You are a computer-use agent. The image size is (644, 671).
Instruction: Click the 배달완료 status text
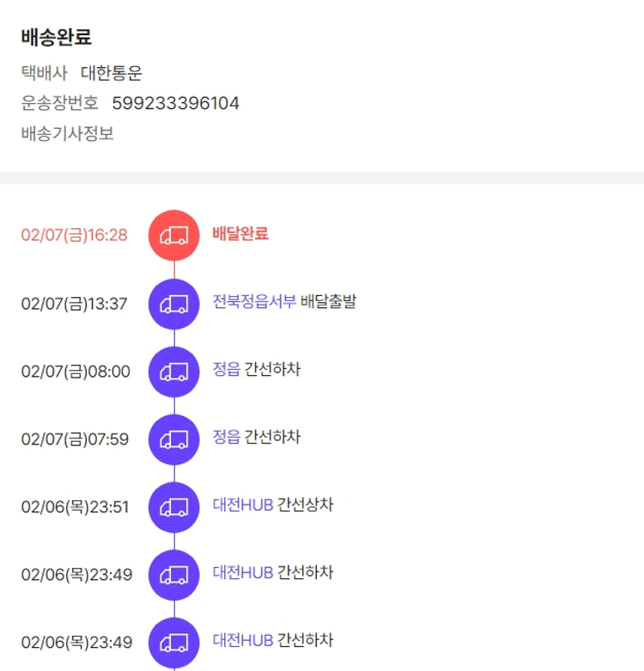click(x=240, y=233)
